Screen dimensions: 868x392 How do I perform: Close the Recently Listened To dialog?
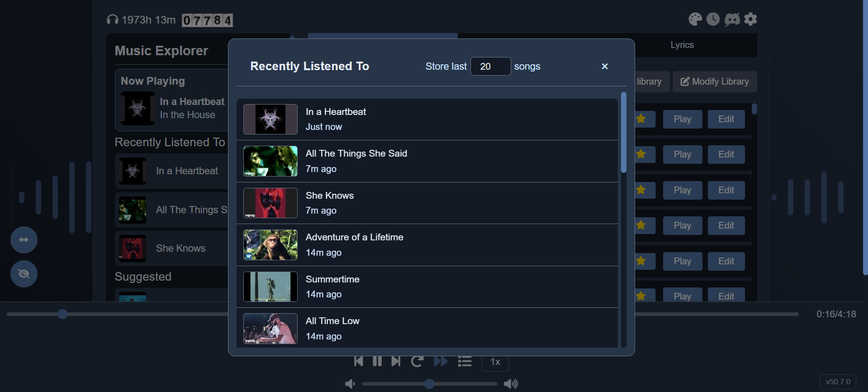click(605, 67)
